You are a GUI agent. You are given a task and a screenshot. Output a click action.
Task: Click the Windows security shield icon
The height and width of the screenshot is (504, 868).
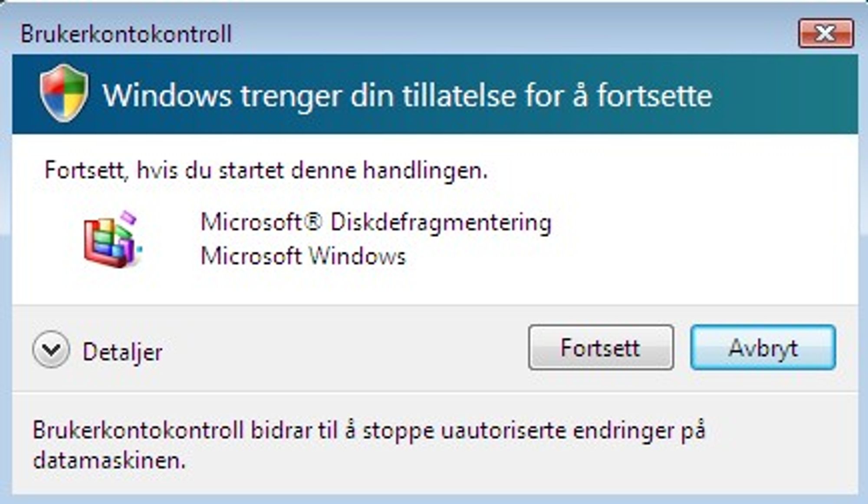point(64,93)
